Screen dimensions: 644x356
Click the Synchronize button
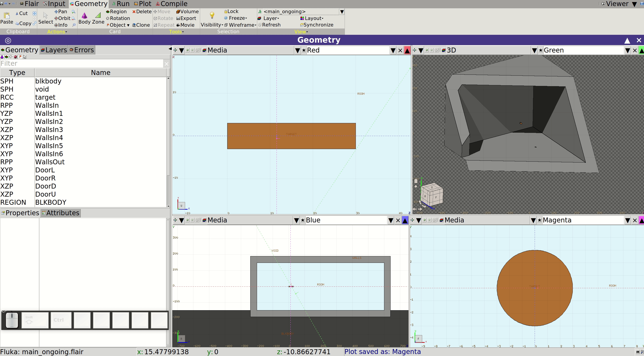(317, 25)
